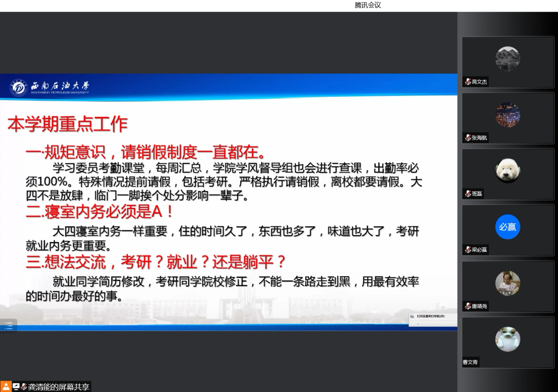Click 高文杰's muted microphone icon
Screen dimensions: 558x392
[468, 82]
